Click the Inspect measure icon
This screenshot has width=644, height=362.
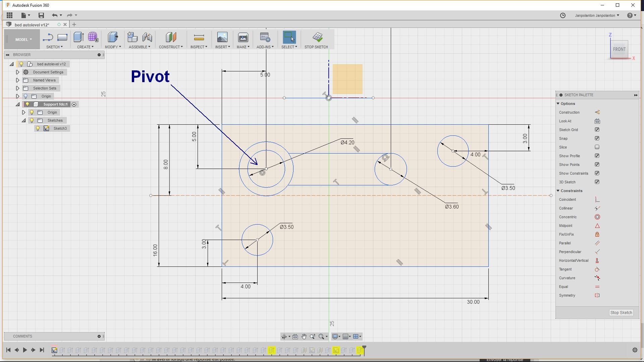199,37
